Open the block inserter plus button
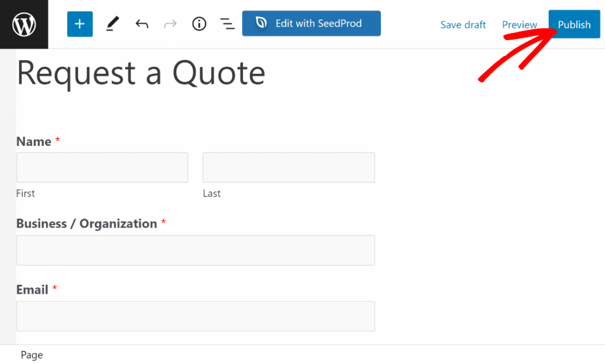605x364 pixels. pos(80,24)
